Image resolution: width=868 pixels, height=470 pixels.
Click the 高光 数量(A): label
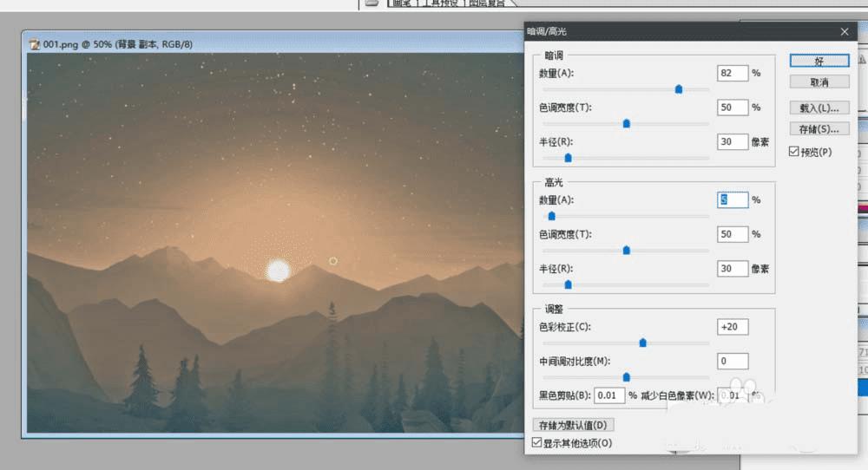(556, 199)
